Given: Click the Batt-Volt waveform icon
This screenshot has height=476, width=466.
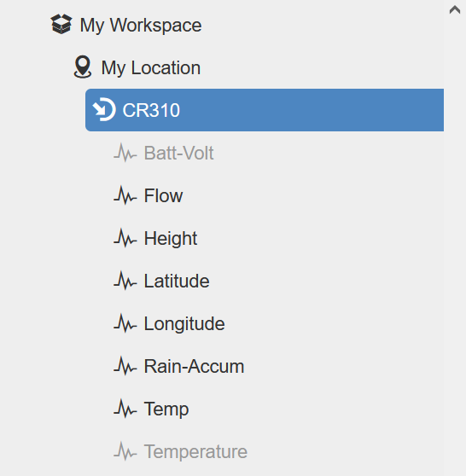Looking at the screenshot, I should 125,153.
